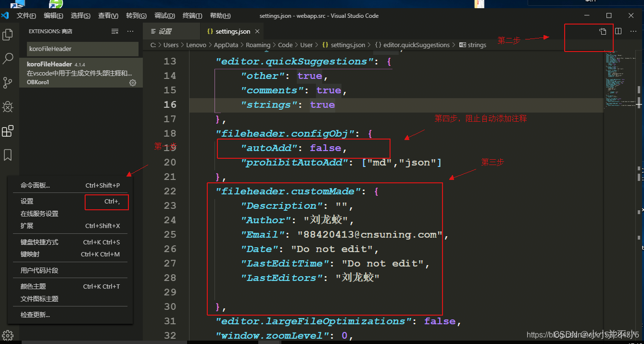Switch to the settings.json tab
The width and height of the screenshot is (644, 344).
click(x=232, y=31)
